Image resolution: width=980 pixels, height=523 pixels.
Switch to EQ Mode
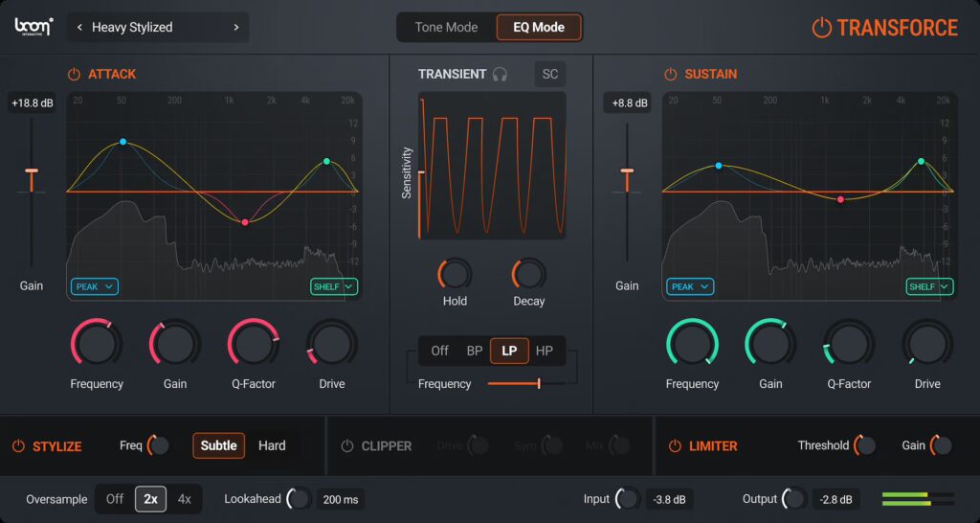coord(539,28)
